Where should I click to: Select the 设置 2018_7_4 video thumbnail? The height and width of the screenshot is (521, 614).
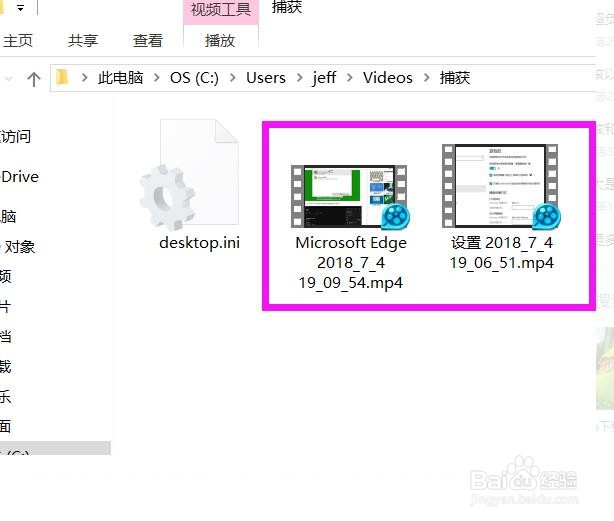tap(501, 186)
